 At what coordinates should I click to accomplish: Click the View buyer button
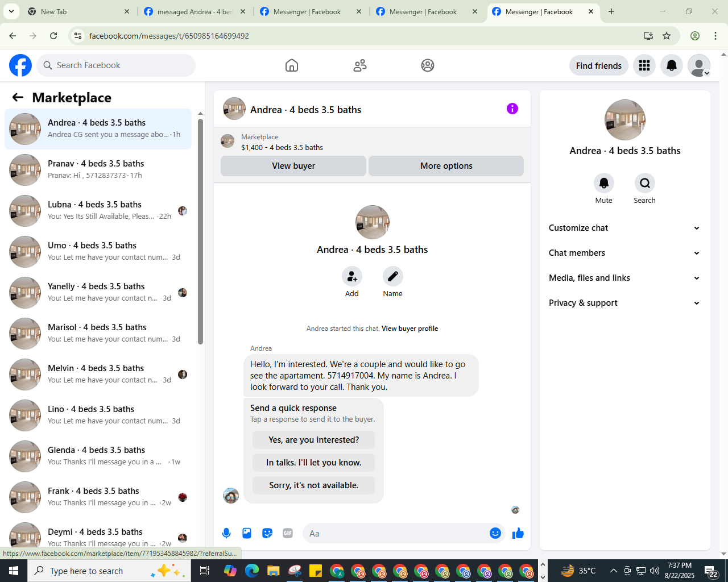pos(293,166)
